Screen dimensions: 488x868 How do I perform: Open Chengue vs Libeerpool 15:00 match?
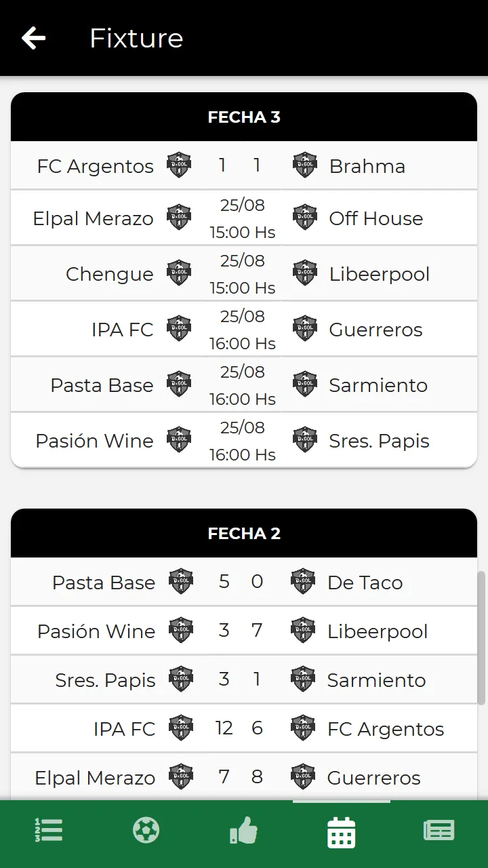click(x=244, y=274)
